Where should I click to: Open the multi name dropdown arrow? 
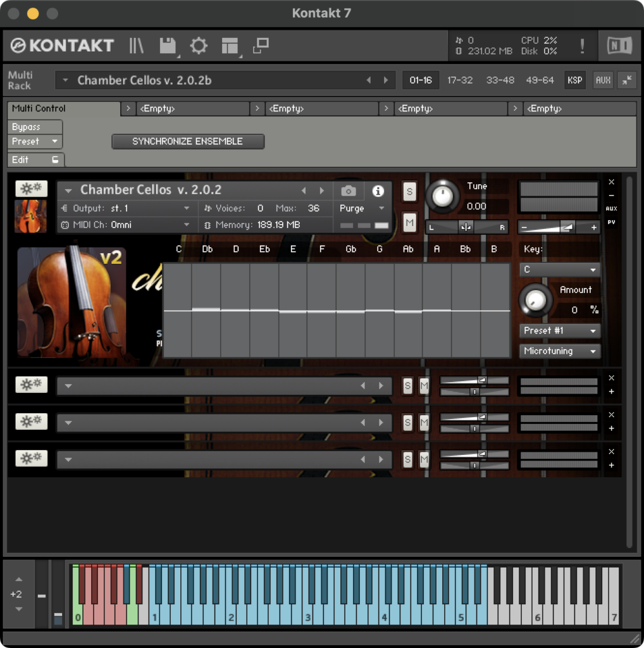(x=65, y=80)
